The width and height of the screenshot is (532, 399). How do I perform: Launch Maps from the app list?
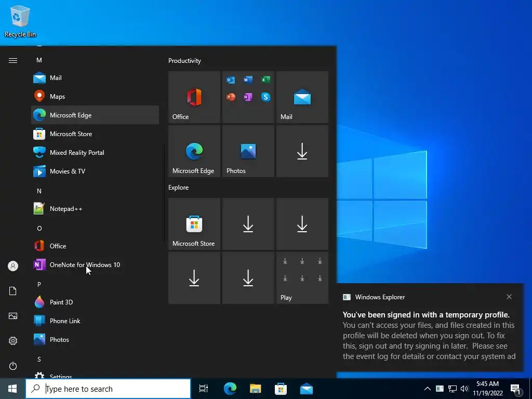pos(95,96)
